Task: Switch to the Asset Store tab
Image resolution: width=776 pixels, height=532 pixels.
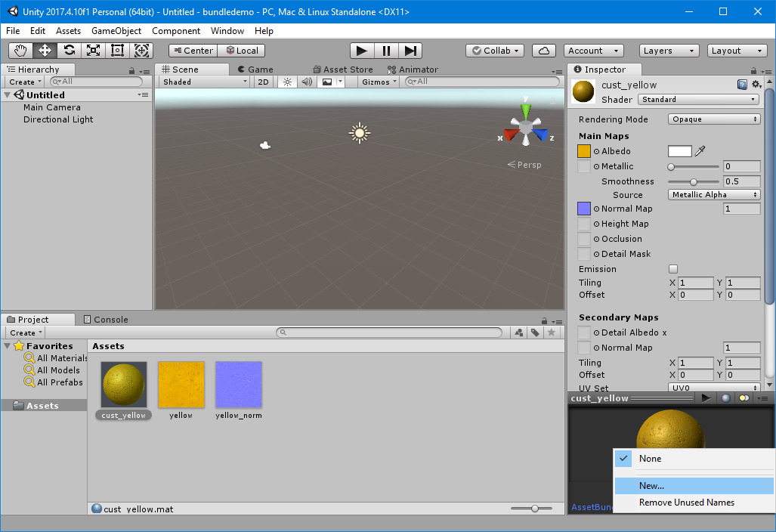Action: pos(343,70)
